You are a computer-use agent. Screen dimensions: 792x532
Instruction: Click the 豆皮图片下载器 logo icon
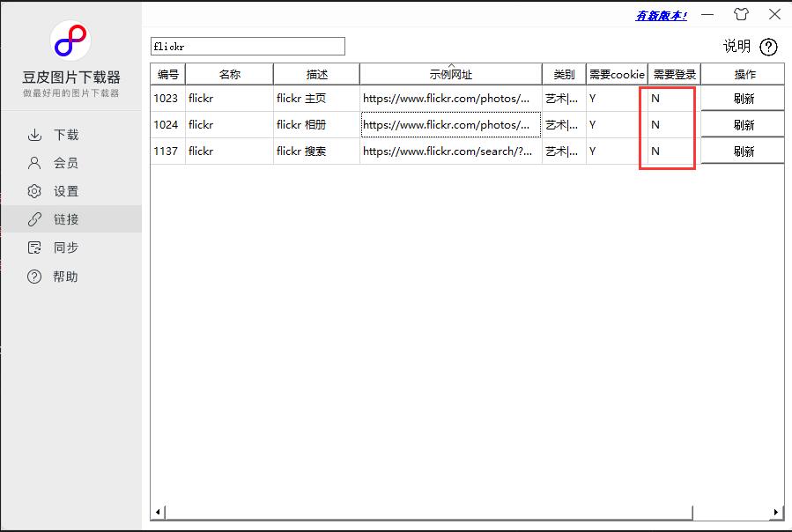[x=70, y=41]
